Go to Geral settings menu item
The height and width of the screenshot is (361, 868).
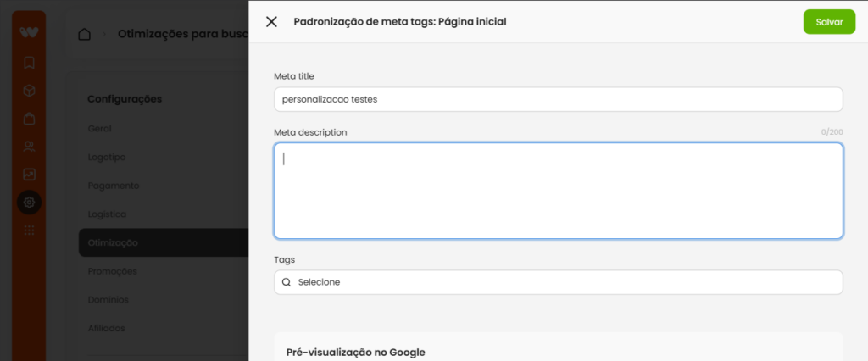click(100, 129)
